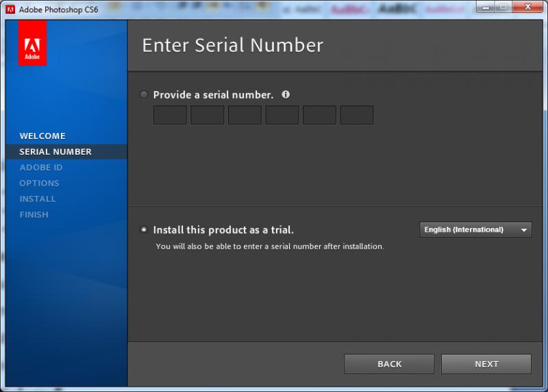Click the second serial number field
The width and height of the screenshot is (548, 392).
208,115
